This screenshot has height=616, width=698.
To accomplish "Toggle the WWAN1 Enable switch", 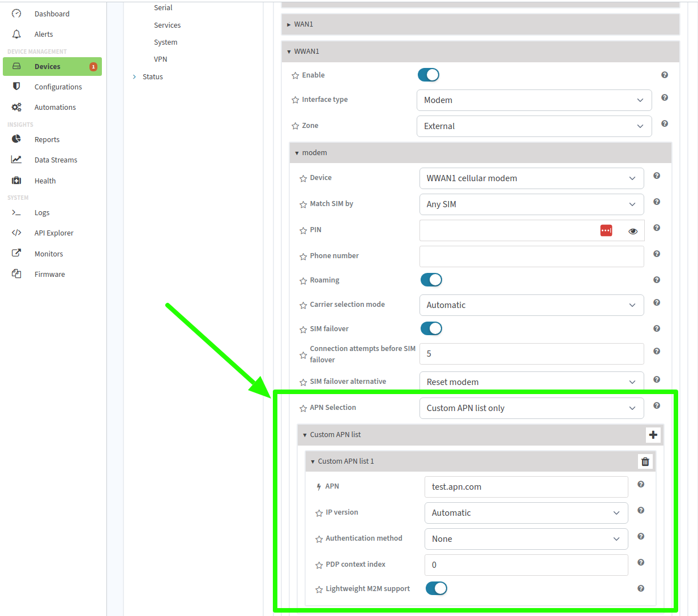I will coord(429,75).
